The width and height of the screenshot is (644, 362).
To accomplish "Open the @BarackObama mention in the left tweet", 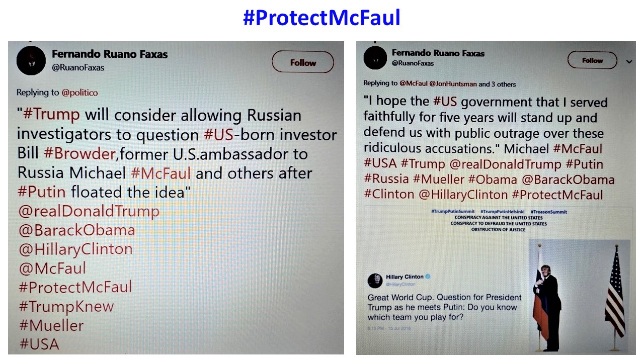I will click(76, 230).
